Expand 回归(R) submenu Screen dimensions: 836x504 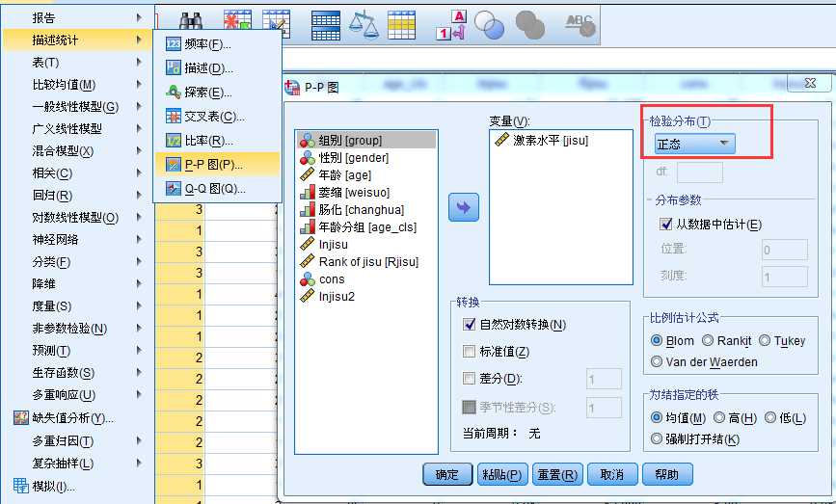tap(78, 195)
